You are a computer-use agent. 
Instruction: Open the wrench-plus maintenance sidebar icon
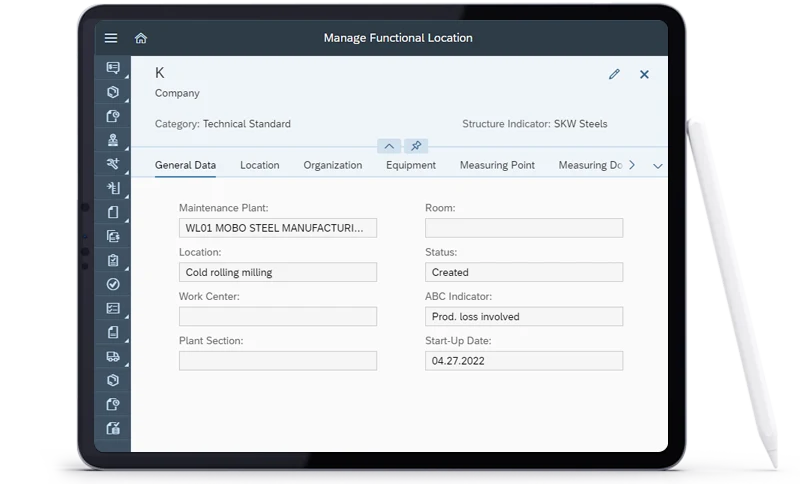[x=113, y=164]
